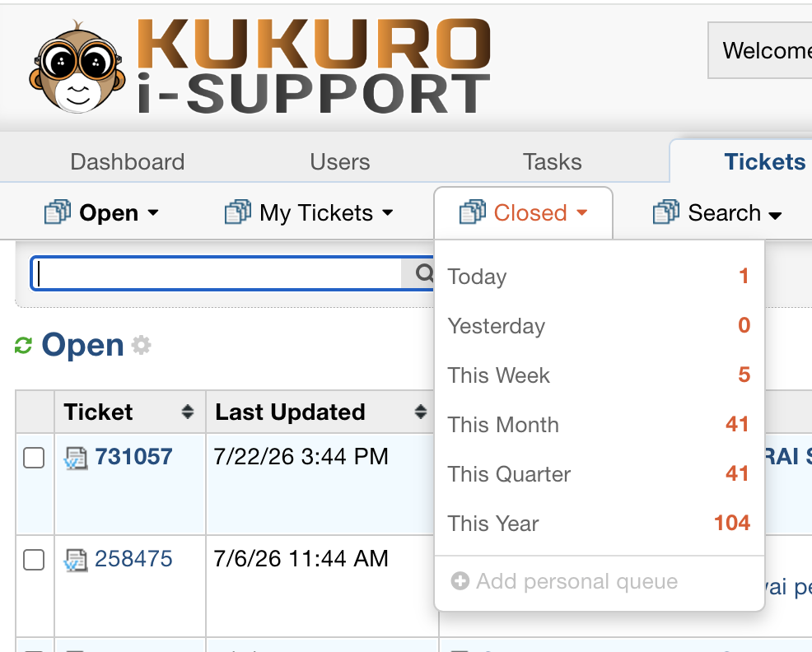Viewport: 812px width, 652px height.
Task: Collapse the Closed dropdown
Action: tap(524, 213)
